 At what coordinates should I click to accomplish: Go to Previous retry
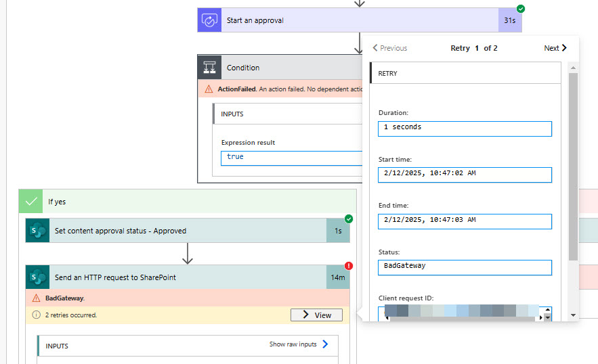(x=390, y=48)
